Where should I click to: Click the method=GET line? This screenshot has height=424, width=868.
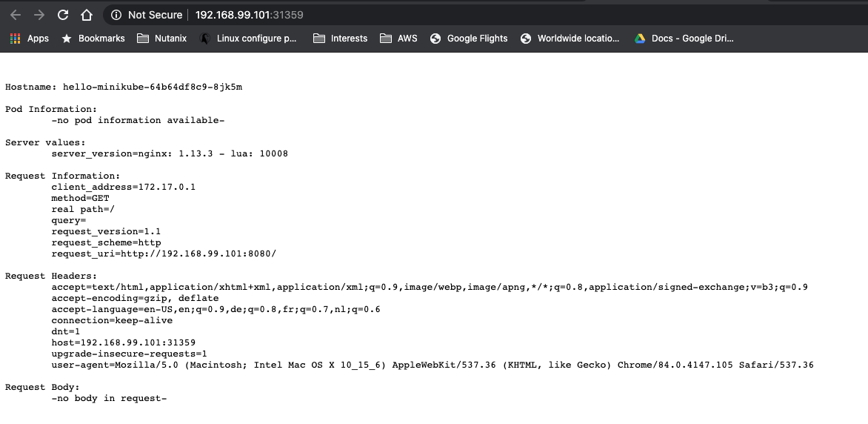(80, 198)
